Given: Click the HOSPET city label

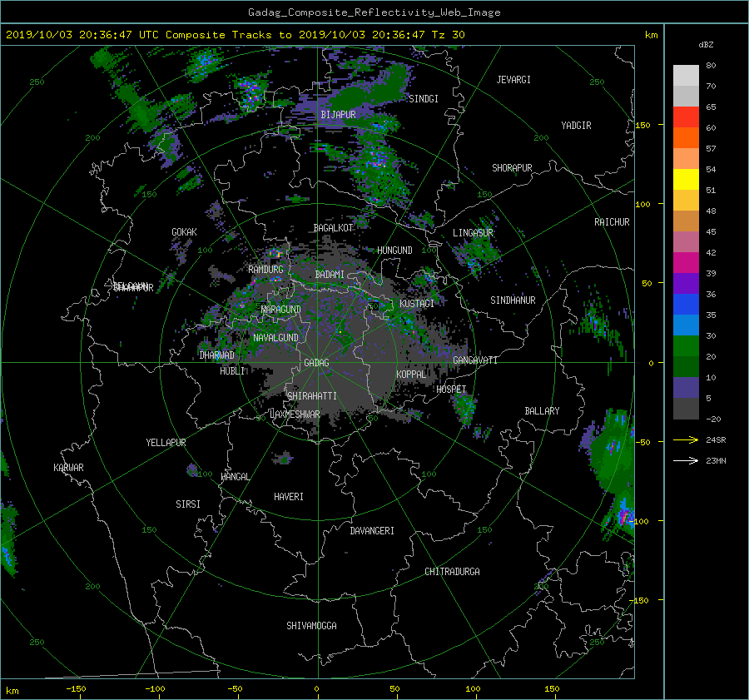Looking at the screenshot, I should [451, 390].
